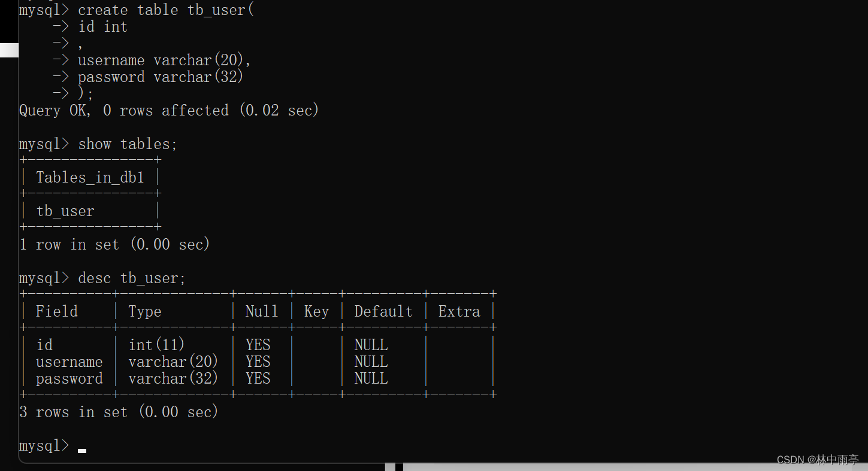This screenshot has height=471, width=868.
Task: Click the 'Null' column header
Action: click(x=262, y=312)
